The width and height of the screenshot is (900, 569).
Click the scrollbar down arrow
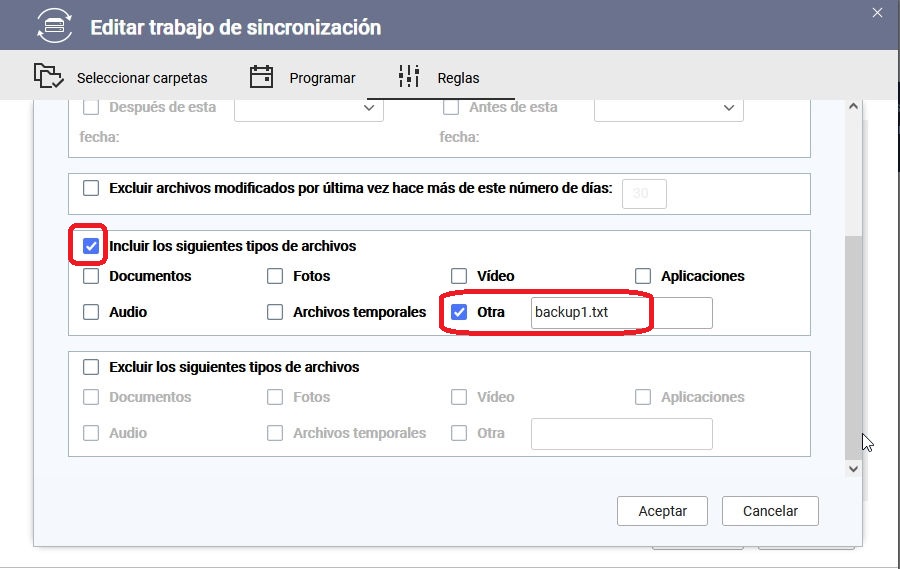(x=852, y=467)
